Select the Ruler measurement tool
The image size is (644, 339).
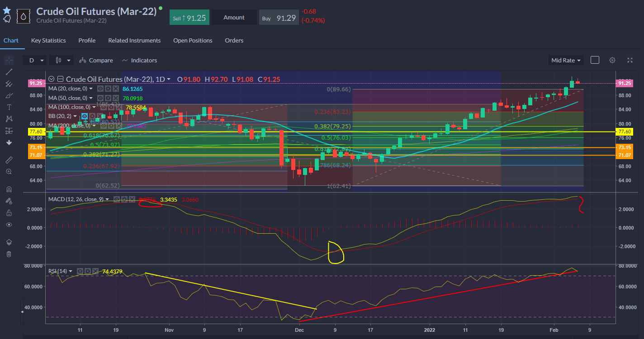point(9,160)
